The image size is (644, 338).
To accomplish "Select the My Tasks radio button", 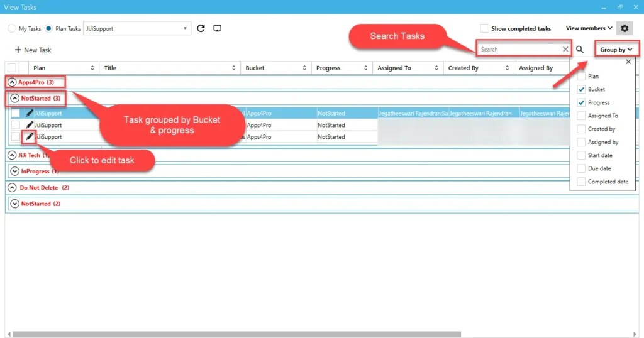I will tap(12, 29).
